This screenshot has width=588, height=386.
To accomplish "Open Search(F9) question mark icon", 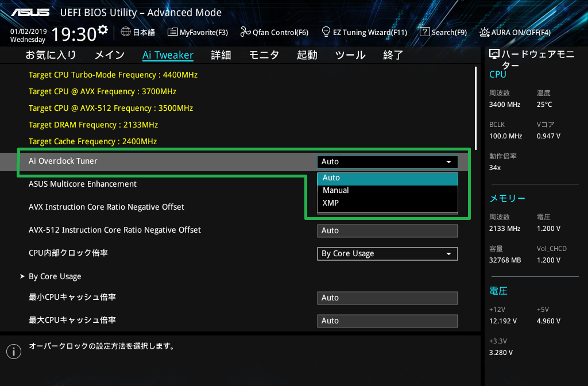I will click(424, 32).
